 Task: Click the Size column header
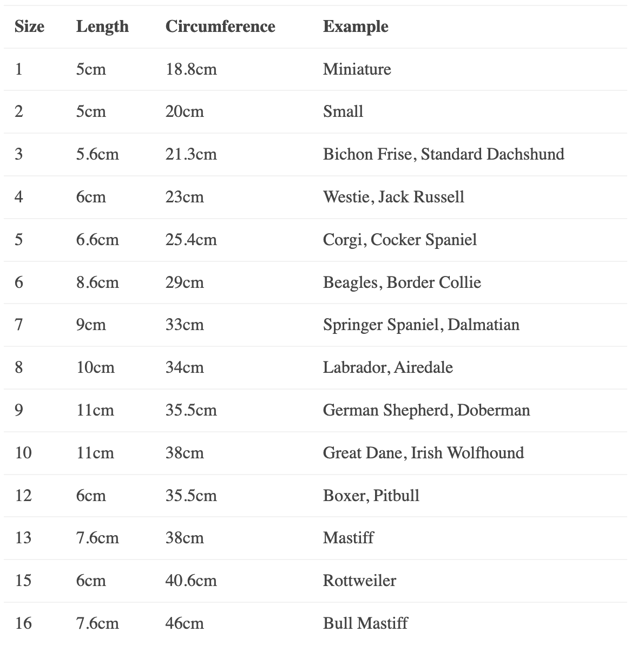[x=29, y=27]
